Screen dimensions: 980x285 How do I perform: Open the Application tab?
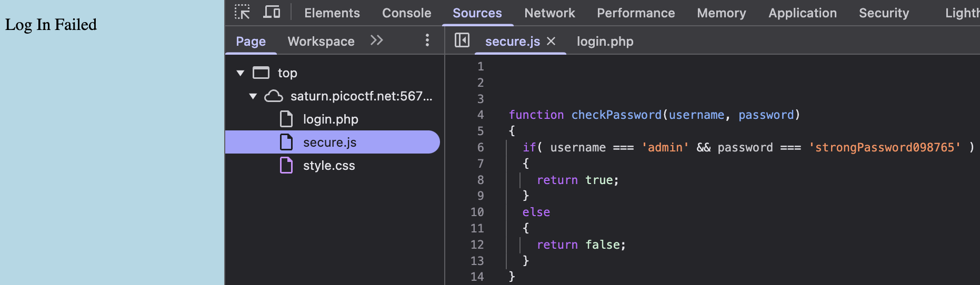coord(803,13)
